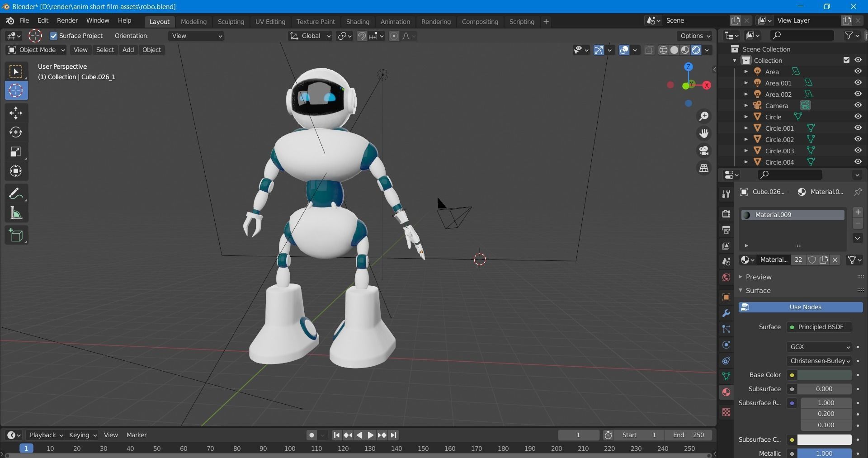The height and width of the screenshot is (458, 868).
Task: Toggle Collection exclude checkbox in outliner
Action: 846,60
